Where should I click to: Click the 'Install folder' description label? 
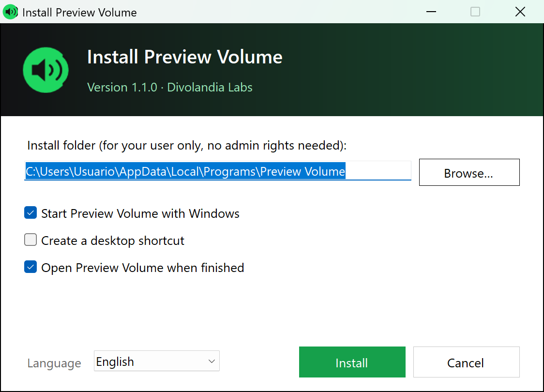click(x=187, y=145)
